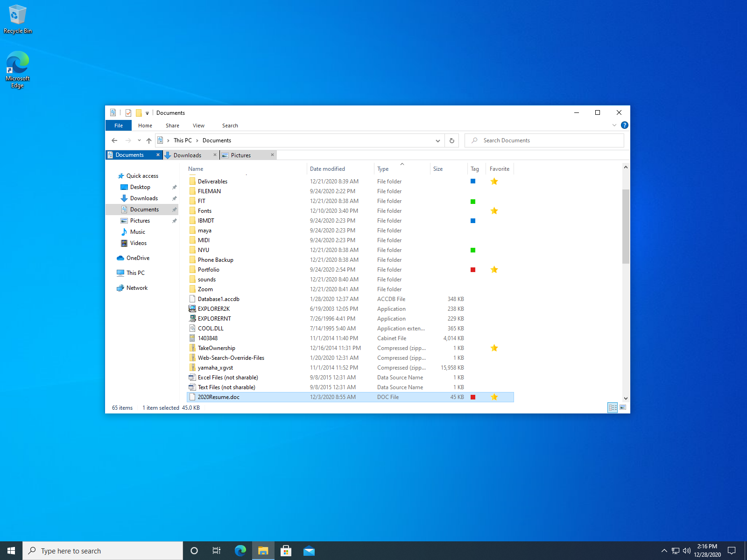The image size is (747, 560).
Task: Open the Help question mark icon
Action: [x=625, y=125]
